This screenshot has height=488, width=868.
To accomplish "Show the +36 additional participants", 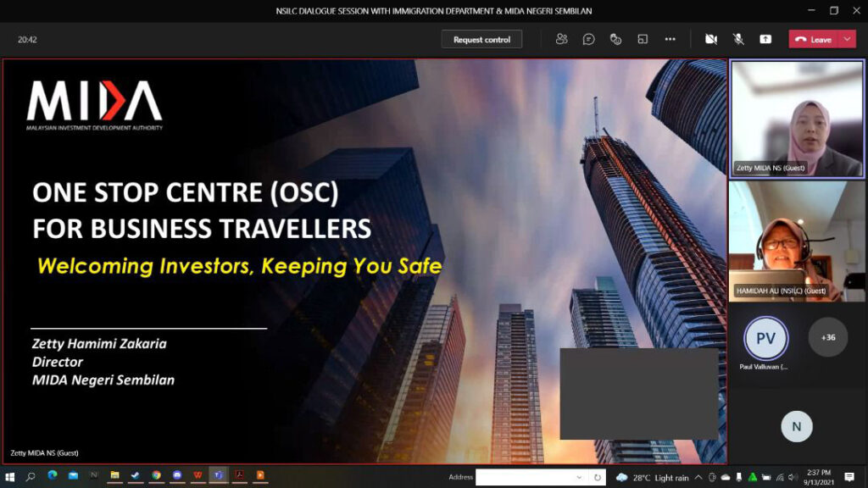I will [828, 337].
